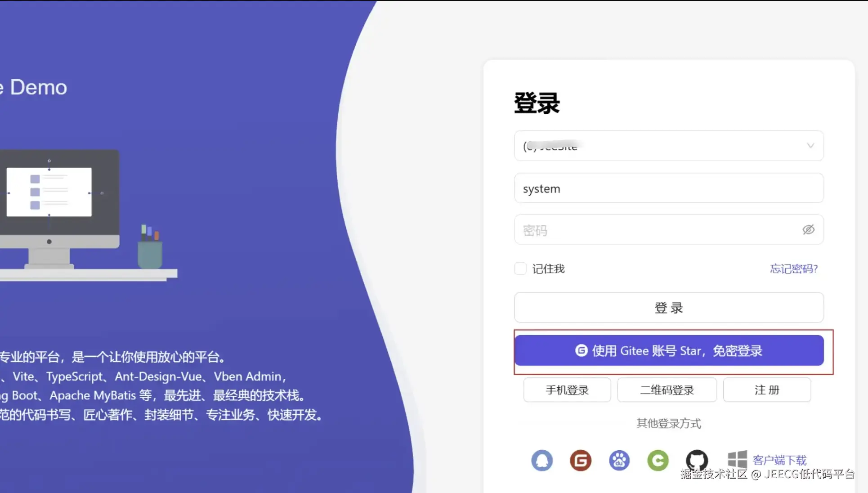Image resolution: width=868 pixels, height=493 pixels.
Task: Toggle password visibility eye icon
Action: pyautogui.click(x=808, y=230)
